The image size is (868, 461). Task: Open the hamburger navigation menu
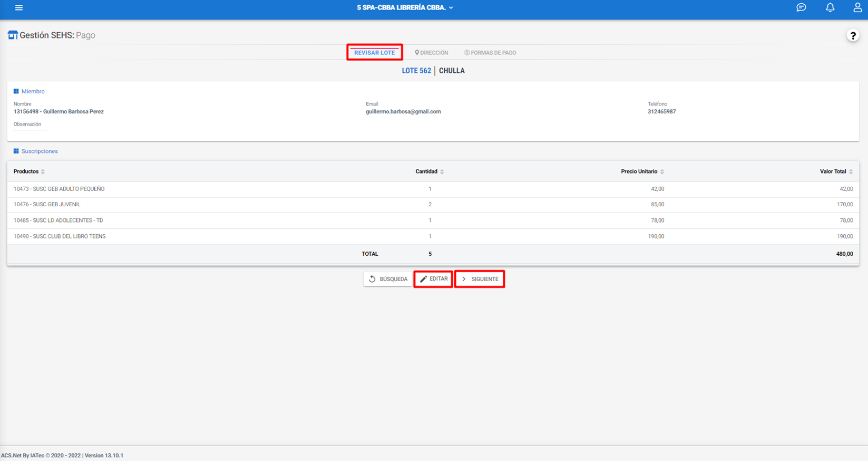pyautogui.click(x=19, y=8)
